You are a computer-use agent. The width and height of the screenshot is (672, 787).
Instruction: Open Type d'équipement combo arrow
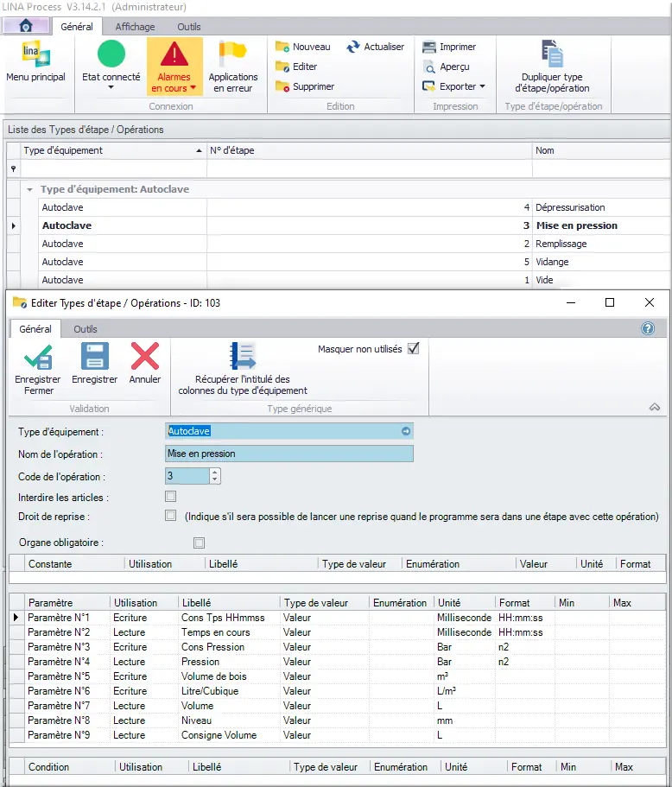coord(406,431)
